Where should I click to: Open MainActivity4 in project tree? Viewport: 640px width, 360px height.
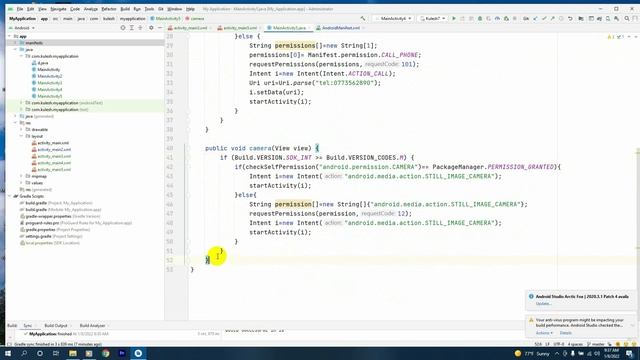(49, 89)
